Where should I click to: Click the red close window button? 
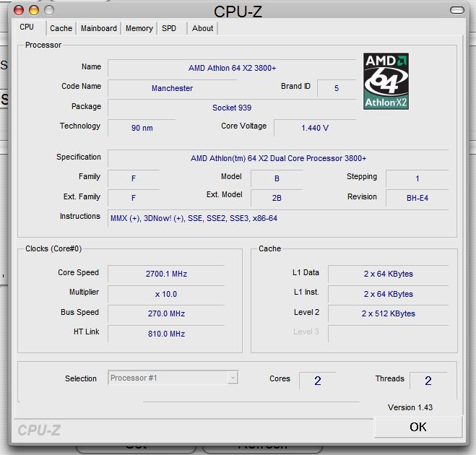pyautogui.click(x=19, y=10)
